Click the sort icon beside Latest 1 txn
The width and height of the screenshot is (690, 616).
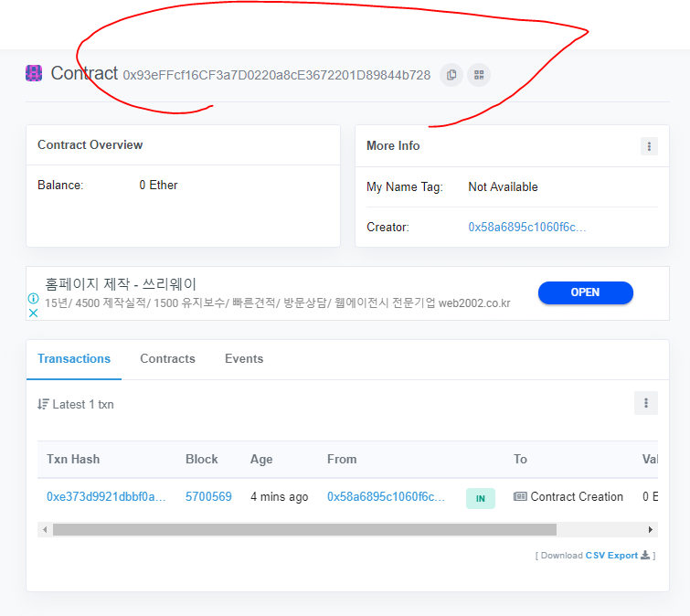pos(43,404)
